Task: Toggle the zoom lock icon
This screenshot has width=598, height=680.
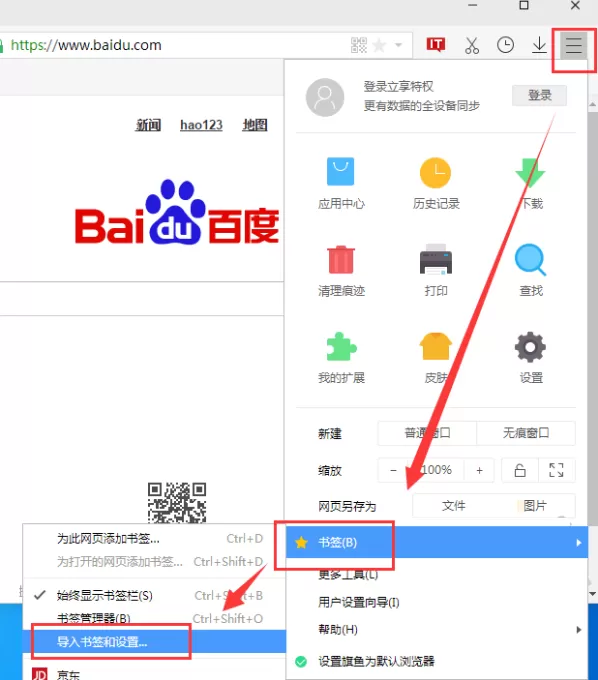Action: click(x=520, y=470)
